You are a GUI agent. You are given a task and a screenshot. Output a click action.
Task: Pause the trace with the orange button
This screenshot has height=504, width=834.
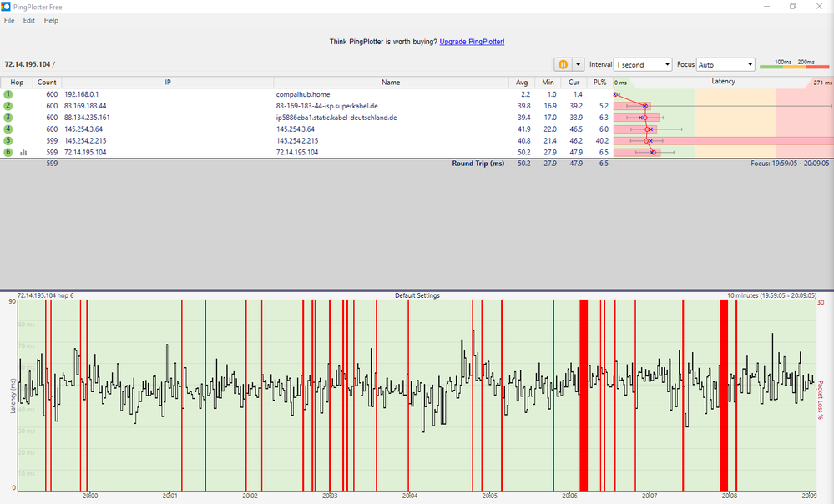(563, 64)
